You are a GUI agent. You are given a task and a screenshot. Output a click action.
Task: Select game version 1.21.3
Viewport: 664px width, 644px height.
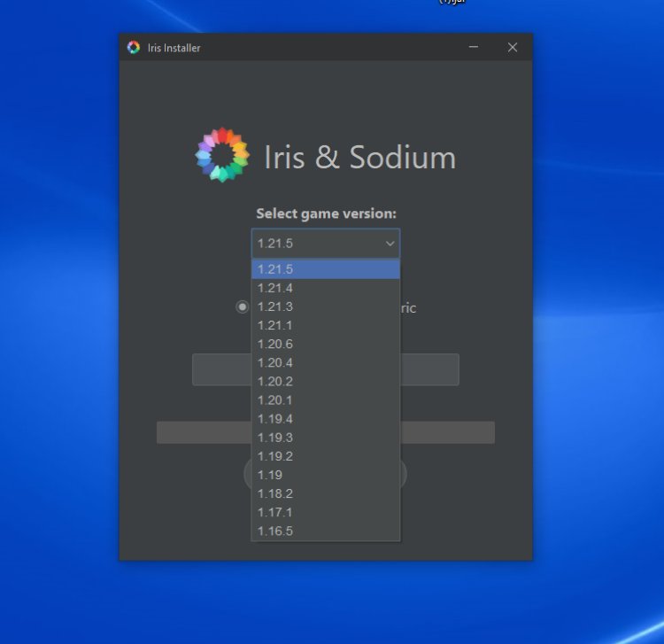[325, 306]
